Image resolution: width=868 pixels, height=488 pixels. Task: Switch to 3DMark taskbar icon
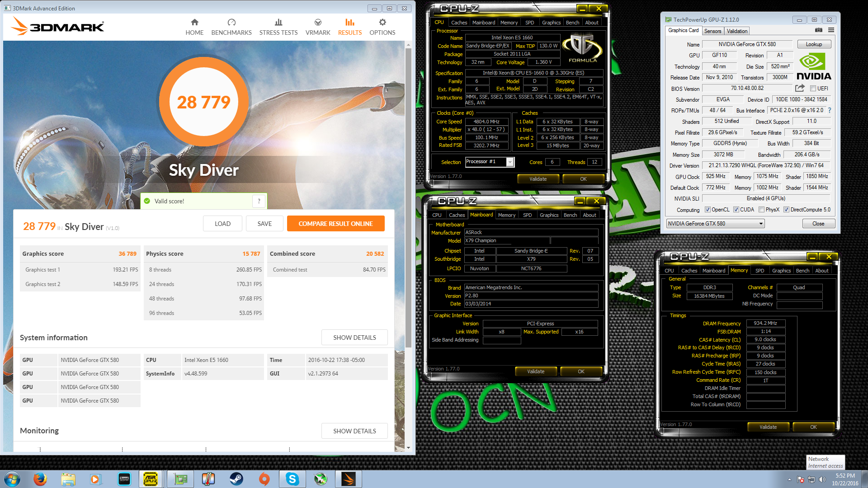(x=349, y=479)
